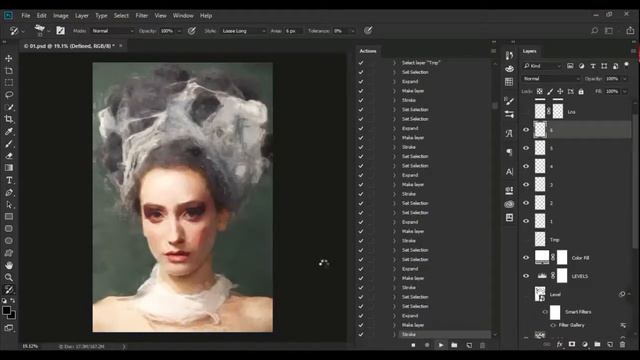Click the Color Fill layer color thumbnail
The height and width of the screenshot is (360, 640).
[x=542, y=257]
